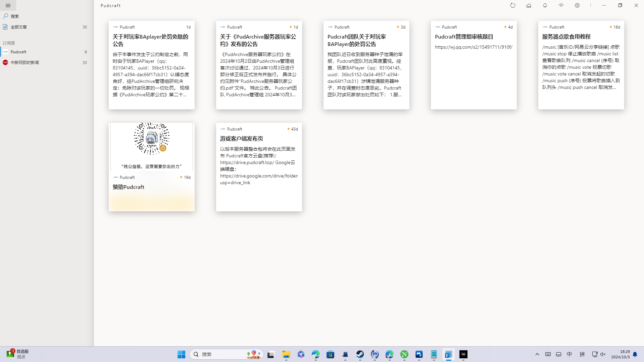The width and height of the screenshot is (644, 362).
Task: Open Microsoft Edge from taskbar
Action: (x=315, y=354)
